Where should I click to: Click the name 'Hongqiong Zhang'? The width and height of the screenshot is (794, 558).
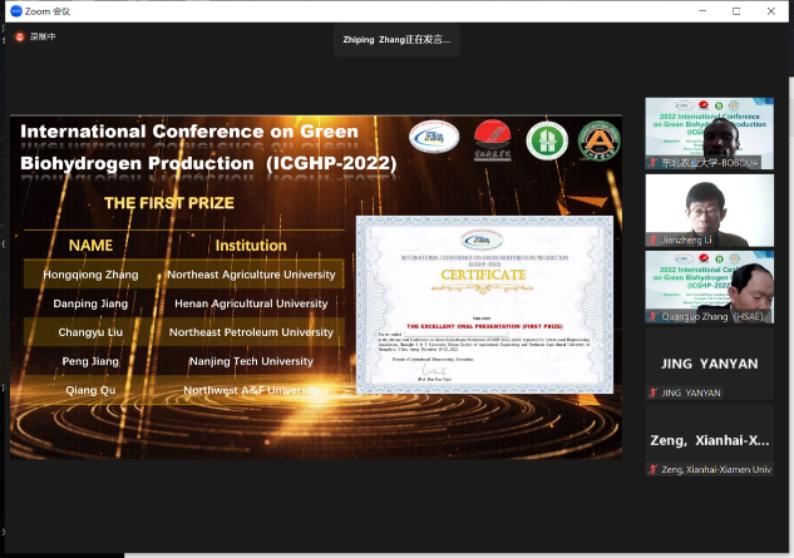pyautogui.click(x=91, y=274)
